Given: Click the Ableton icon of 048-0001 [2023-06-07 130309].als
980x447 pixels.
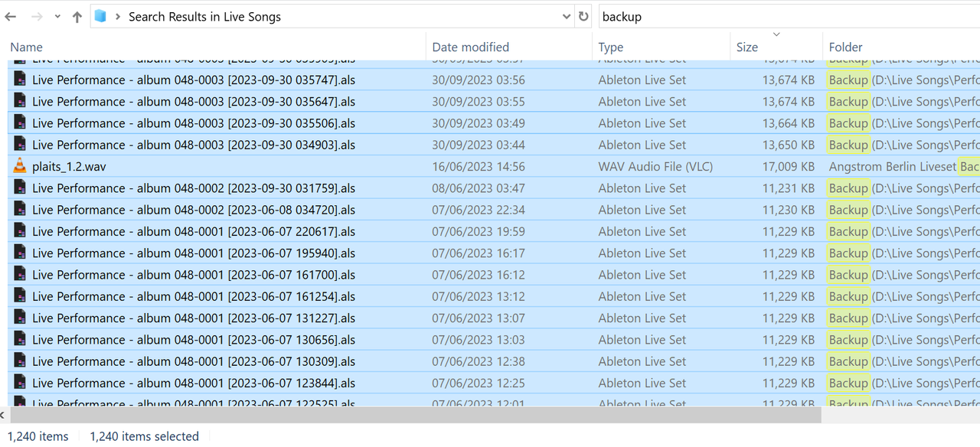Looking at the screenshot, I should tap(20, 361).
